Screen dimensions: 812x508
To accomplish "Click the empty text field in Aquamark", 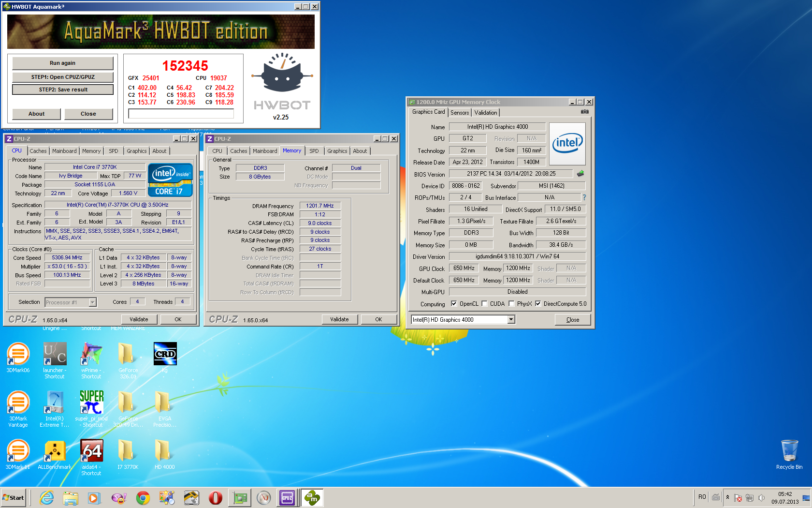I will tap(181, 113).
